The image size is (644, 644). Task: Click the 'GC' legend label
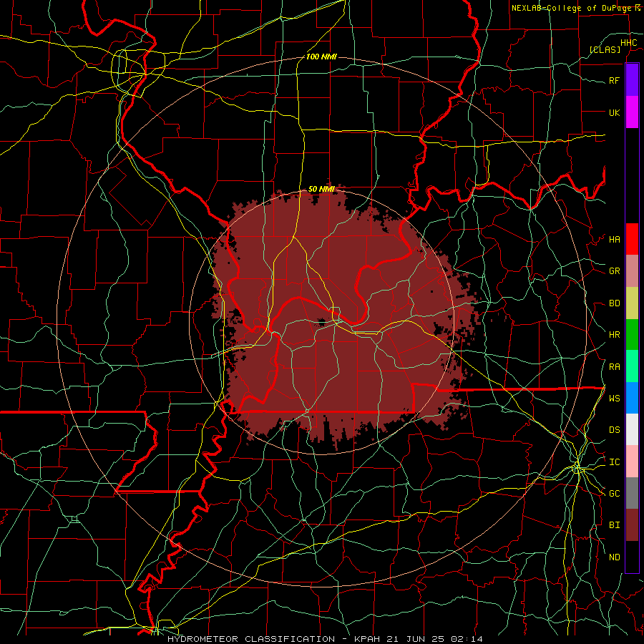(x=615, y=494)
